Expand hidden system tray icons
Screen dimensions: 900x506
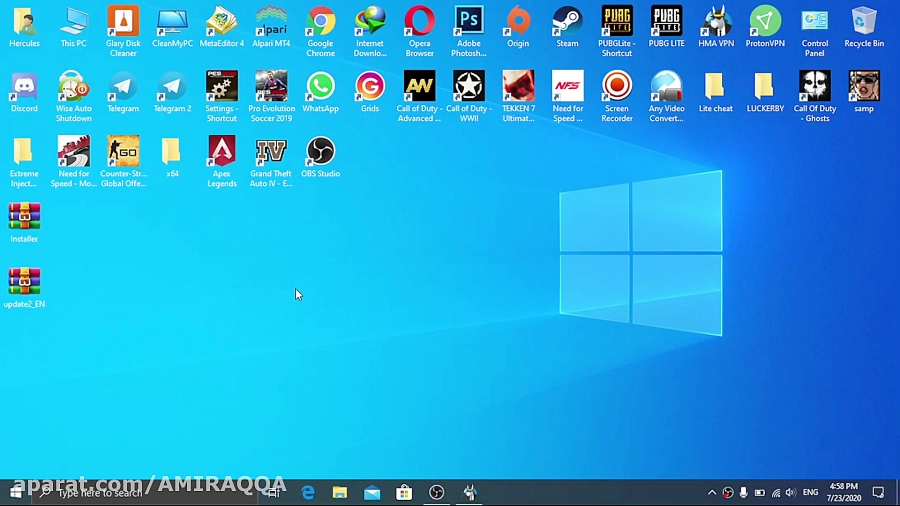coord(712,493)
